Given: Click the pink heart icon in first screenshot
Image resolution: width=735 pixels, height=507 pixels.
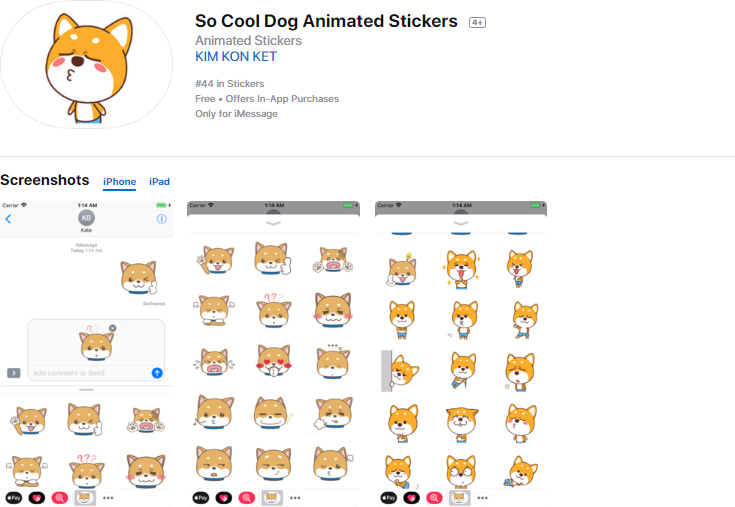Looking at the screenshot, I should tap(36, 497).
